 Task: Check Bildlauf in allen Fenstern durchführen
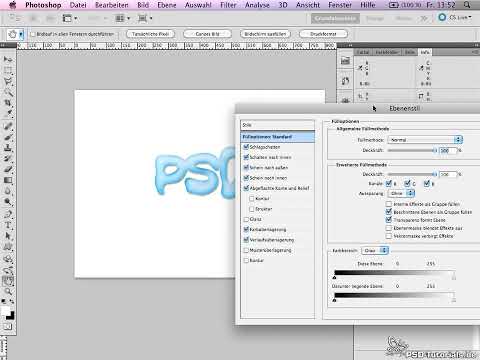(x=33, y=34)
